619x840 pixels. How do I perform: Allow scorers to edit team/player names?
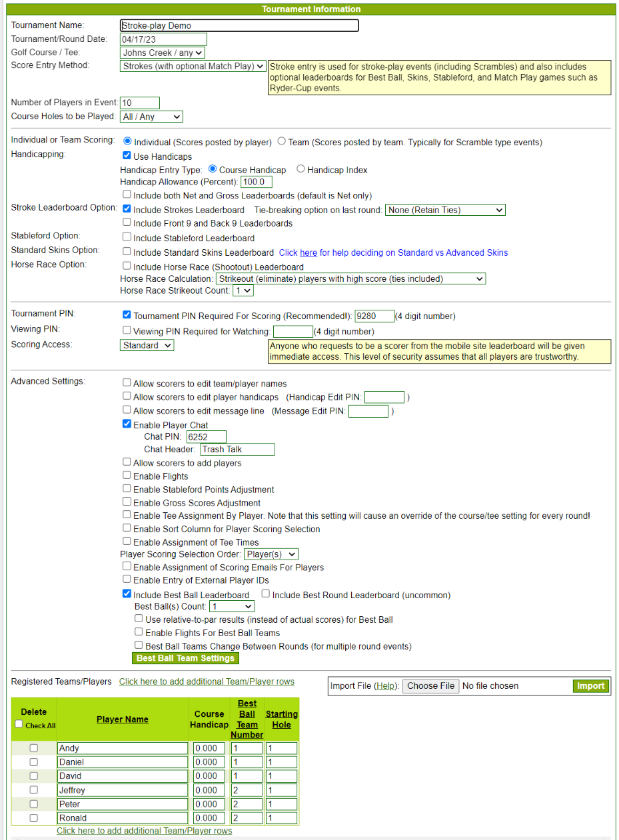click(x=127, y=383)
